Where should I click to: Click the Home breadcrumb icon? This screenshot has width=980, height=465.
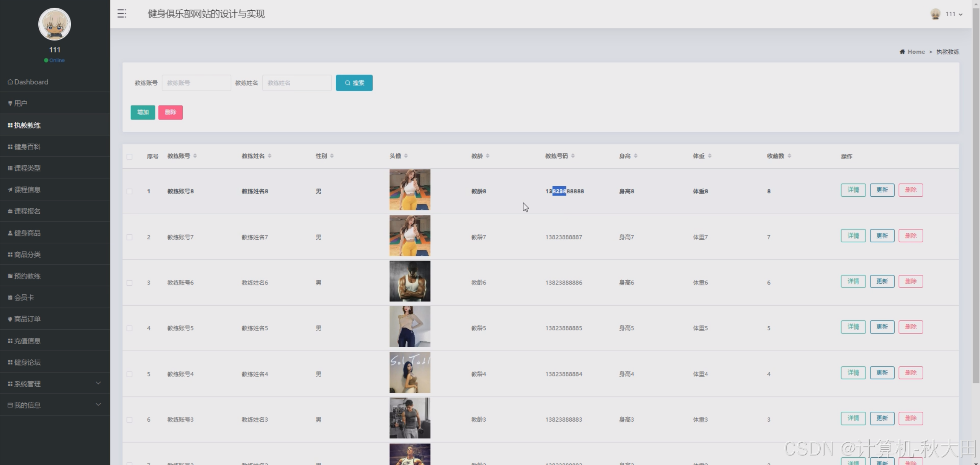pos(902,52)
